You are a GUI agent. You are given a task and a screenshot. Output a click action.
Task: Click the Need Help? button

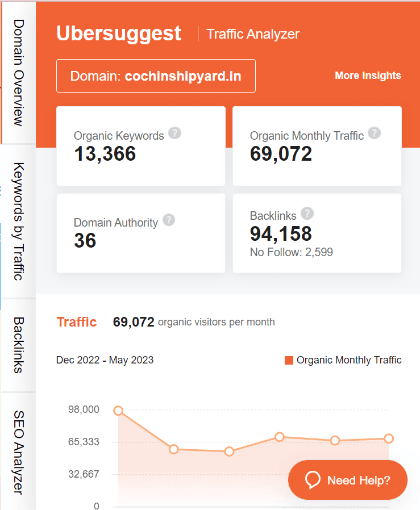[347, 480]
